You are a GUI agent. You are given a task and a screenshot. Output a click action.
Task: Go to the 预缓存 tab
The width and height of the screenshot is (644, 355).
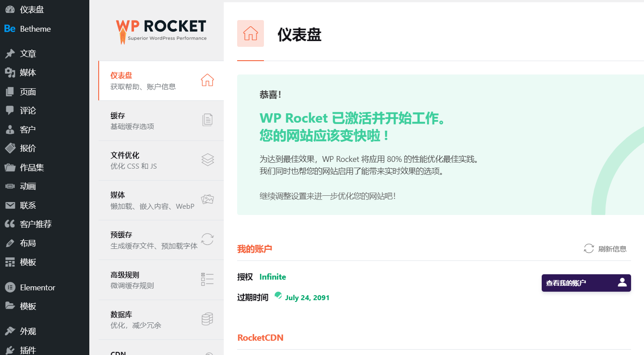coord(161,240)
